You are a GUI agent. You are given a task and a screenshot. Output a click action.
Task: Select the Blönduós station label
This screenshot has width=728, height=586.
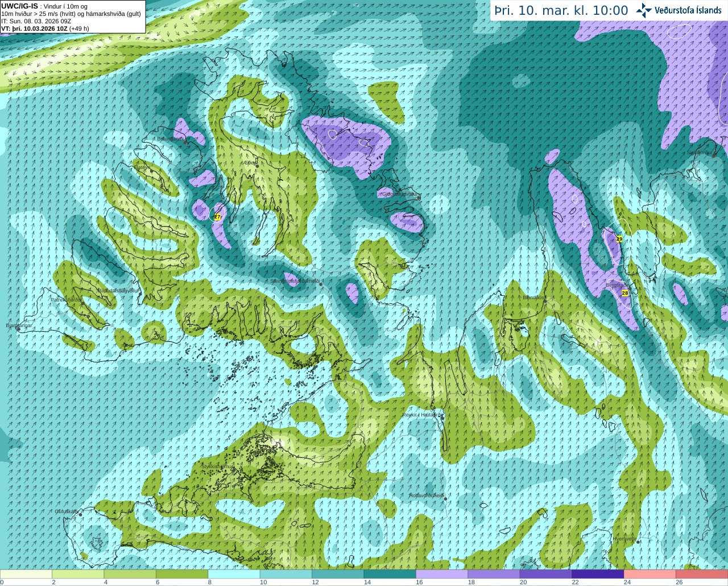coord(534,298)
